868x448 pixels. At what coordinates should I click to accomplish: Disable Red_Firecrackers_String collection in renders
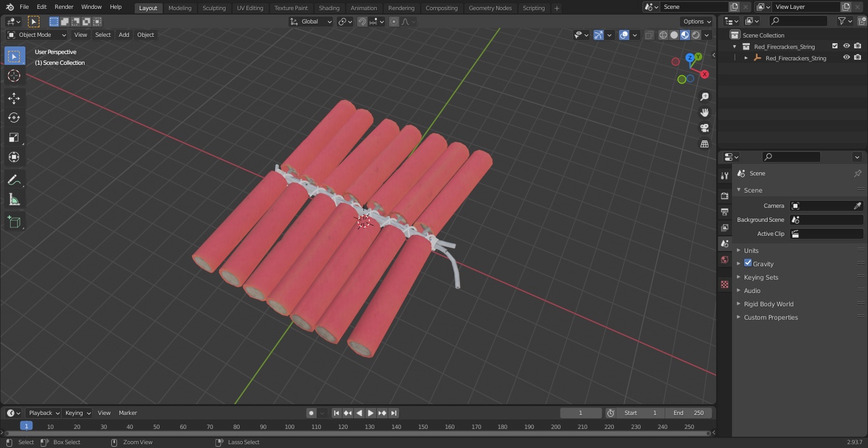click(x=858, y=46)
